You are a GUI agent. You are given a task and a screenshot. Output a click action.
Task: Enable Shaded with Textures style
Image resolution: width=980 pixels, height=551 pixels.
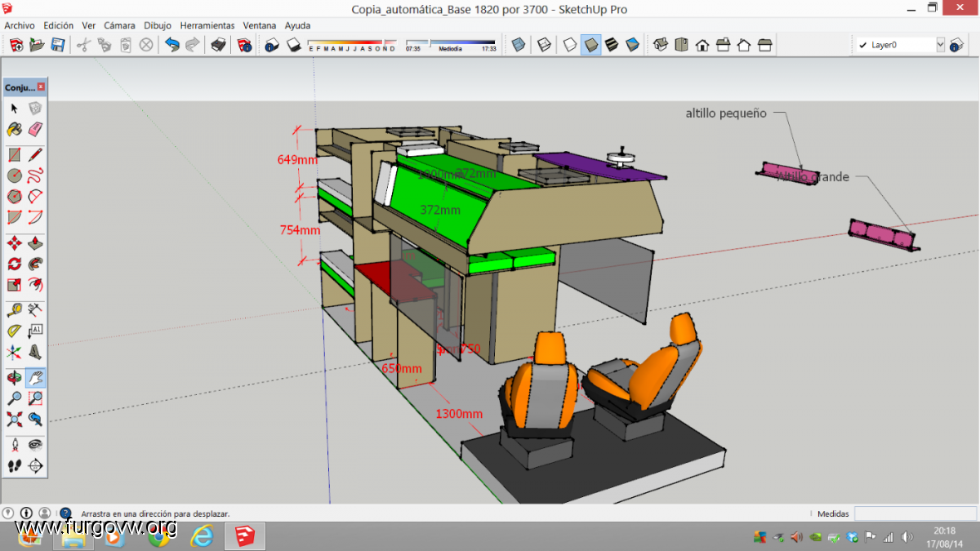[612, 45]
